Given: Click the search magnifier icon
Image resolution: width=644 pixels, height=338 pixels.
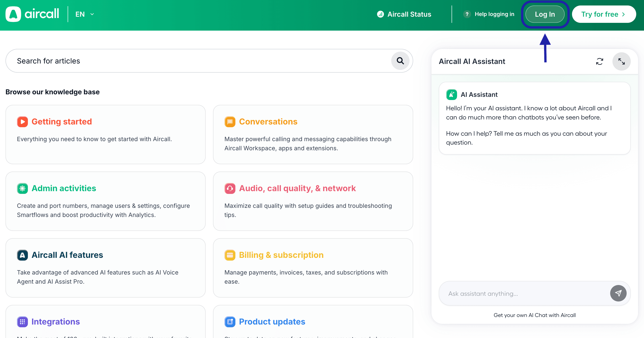Looking at the screenshot, I should [400, 61].
